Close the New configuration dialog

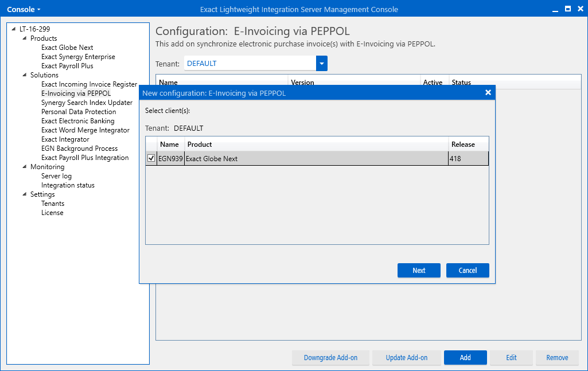coord(488,92)
